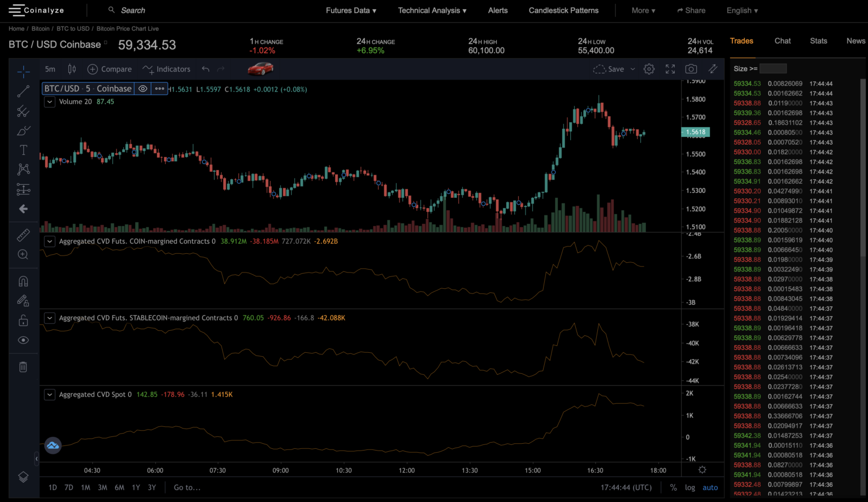Click the pencil edit icon in toolbar

(x=713, y=69)
